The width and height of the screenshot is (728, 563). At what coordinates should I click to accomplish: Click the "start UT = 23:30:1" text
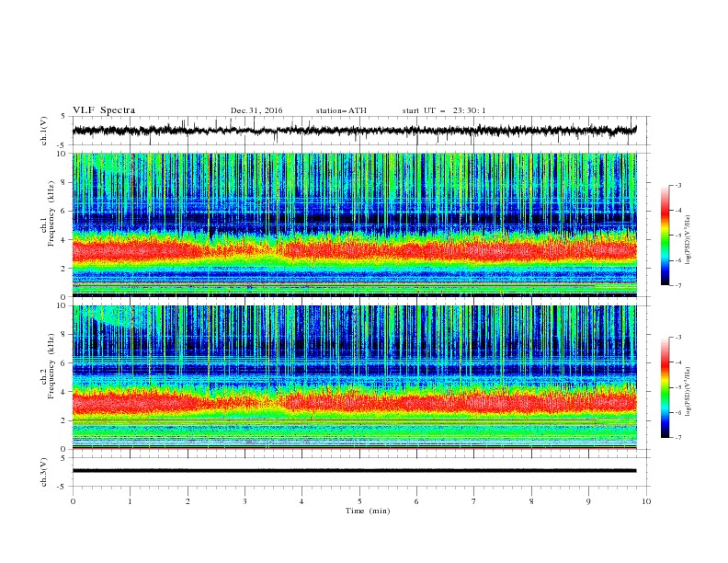[x=444, y=110]
